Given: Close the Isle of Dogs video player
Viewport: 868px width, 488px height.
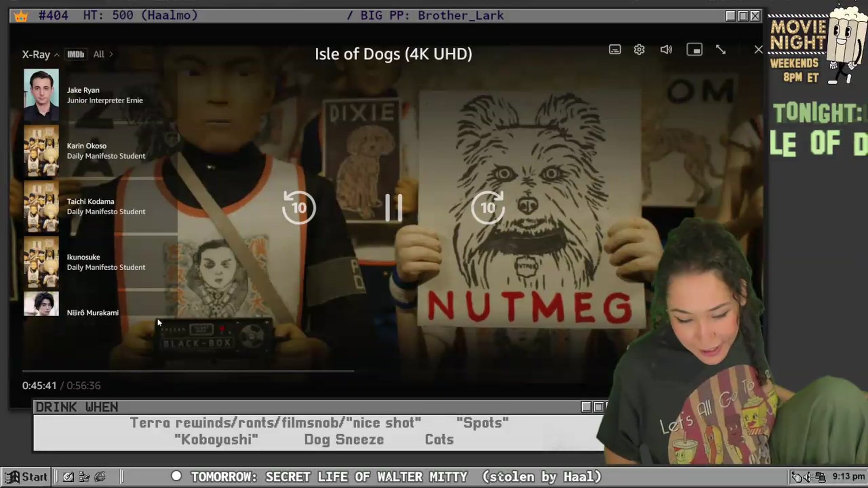Looking at the screenshot, I should pyautogui.click(x=758, y=49).
